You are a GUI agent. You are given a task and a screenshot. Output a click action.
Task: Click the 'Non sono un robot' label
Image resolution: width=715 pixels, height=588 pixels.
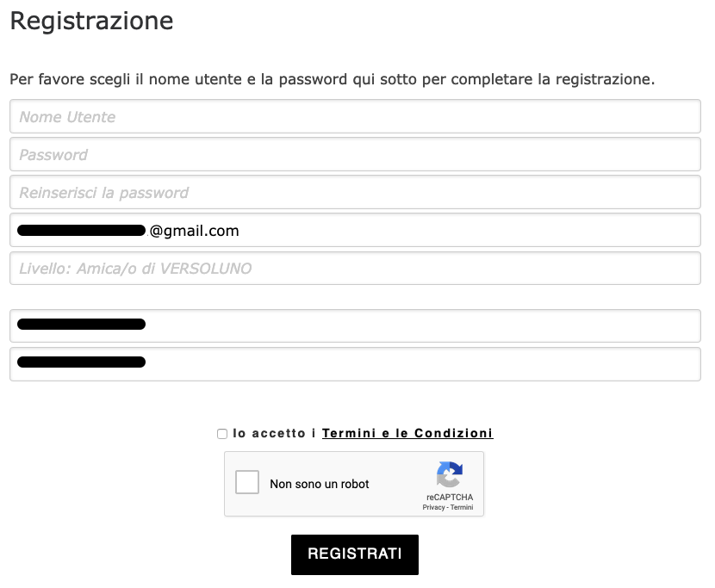(320, 484)
